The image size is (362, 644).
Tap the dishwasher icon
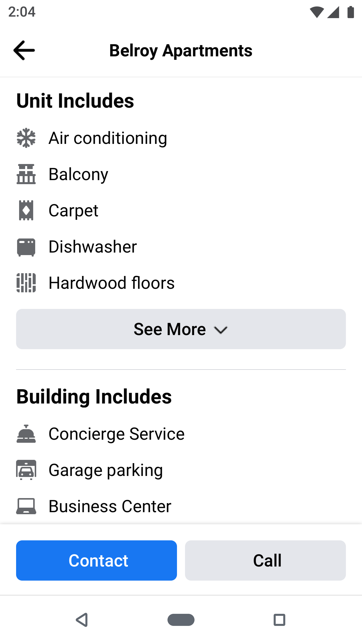[x=26, y=247]
